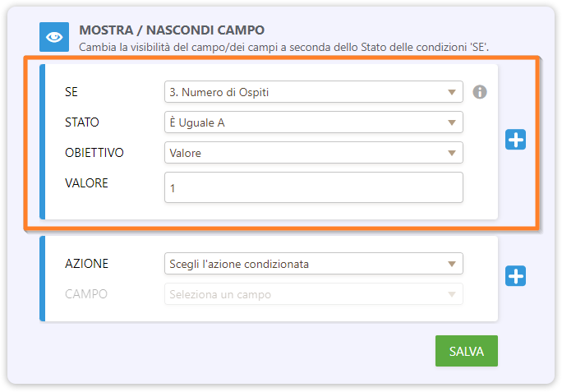Add a new condition with the top plus icon
Viewport: 562px width, 392px height.
coord(515,141)
